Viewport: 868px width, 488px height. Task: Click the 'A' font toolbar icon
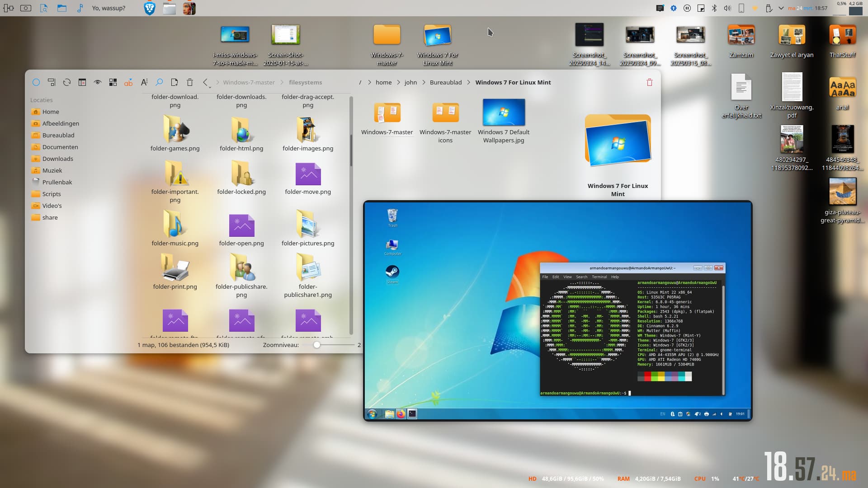tap(144, 82)
